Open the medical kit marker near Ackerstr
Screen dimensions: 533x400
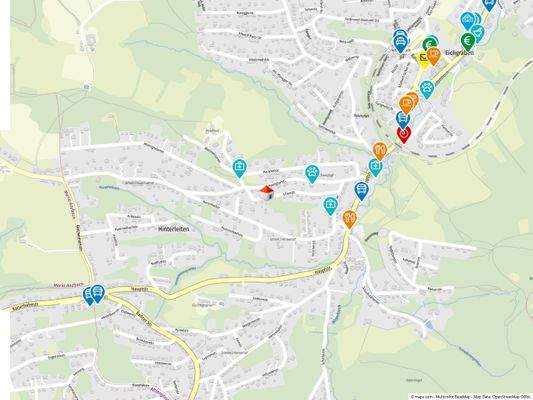[240, 168]
